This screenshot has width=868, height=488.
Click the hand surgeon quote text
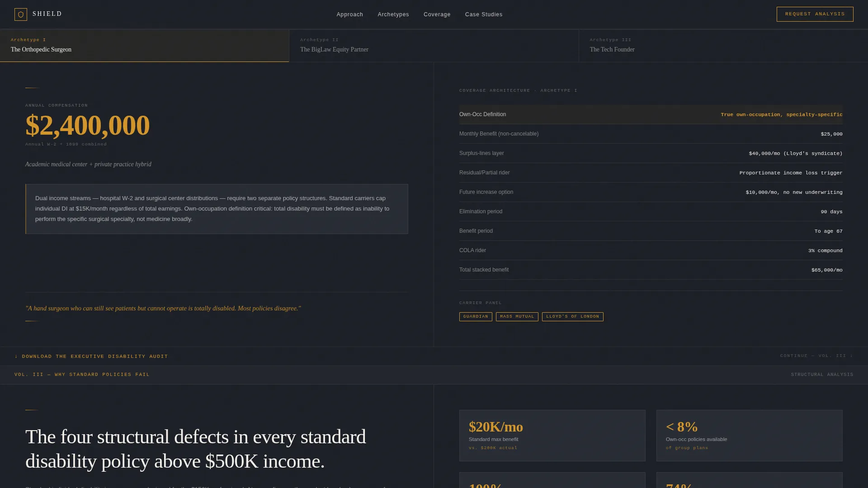(163, 308)
